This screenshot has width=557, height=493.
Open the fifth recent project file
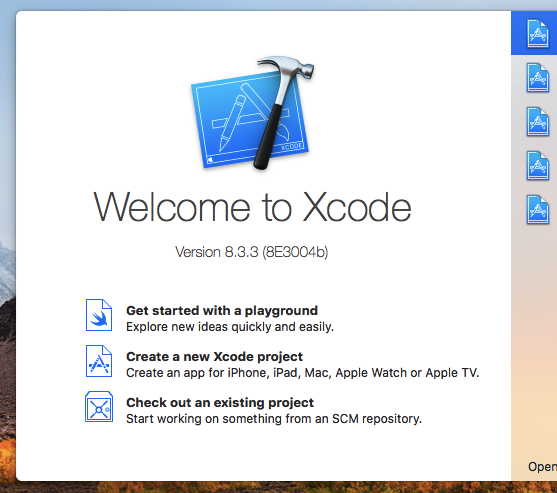pyautogui.click(x=537, y=210)
